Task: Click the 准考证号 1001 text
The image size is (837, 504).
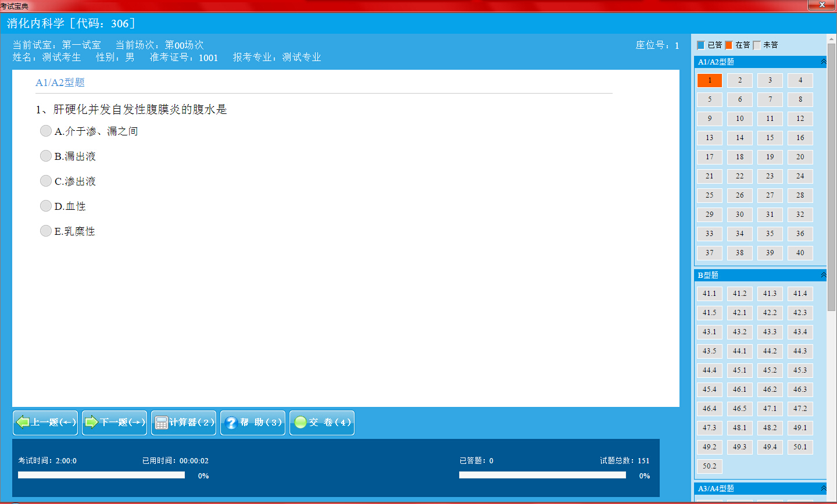Action: click(184, 57)
